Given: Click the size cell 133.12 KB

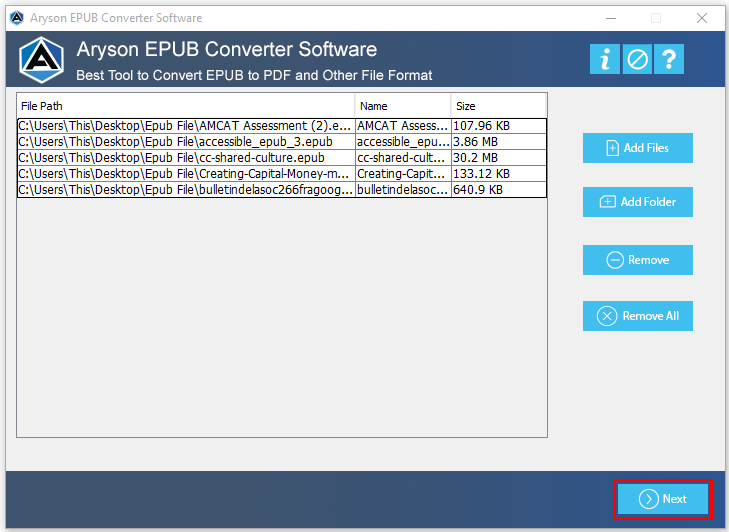Looking at the screenshot, I should click(499, 173).
